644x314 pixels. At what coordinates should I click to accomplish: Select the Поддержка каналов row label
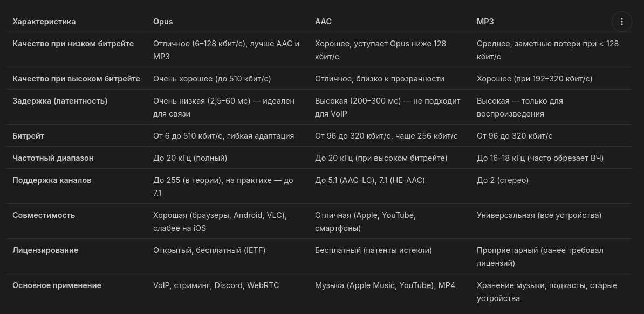(x=52, y=180)
